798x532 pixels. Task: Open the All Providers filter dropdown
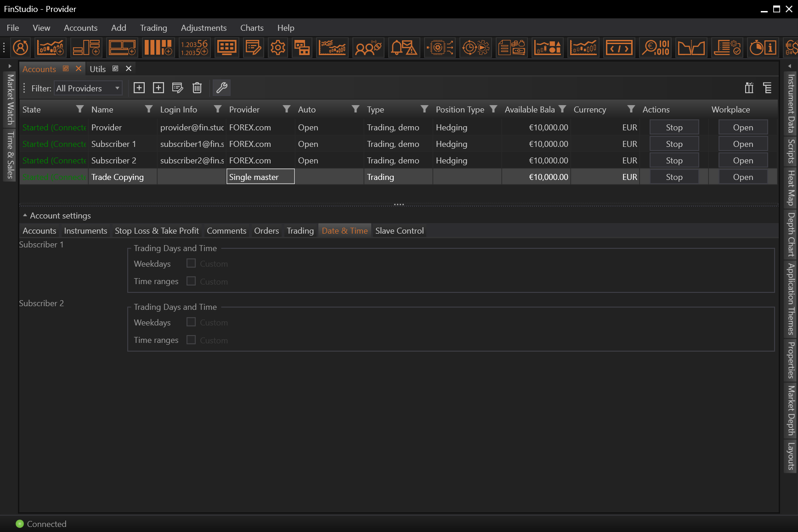point(88,88)
